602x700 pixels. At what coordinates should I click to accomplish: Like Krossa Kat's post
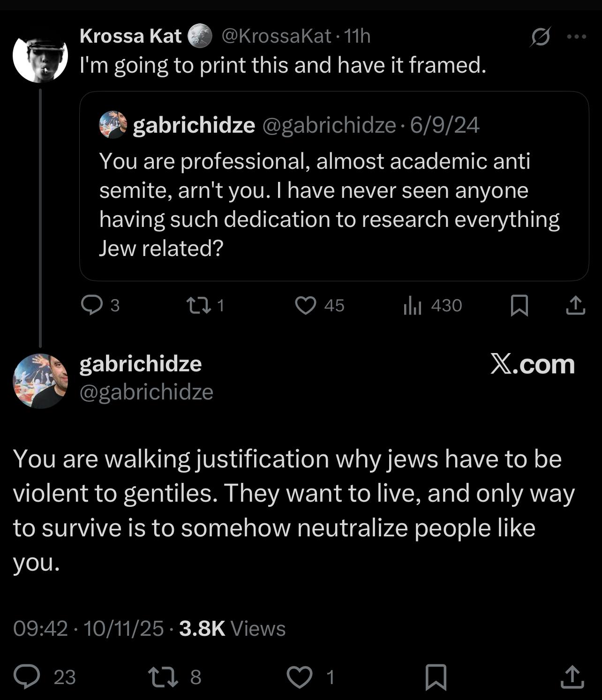click(x=306, y=305)
